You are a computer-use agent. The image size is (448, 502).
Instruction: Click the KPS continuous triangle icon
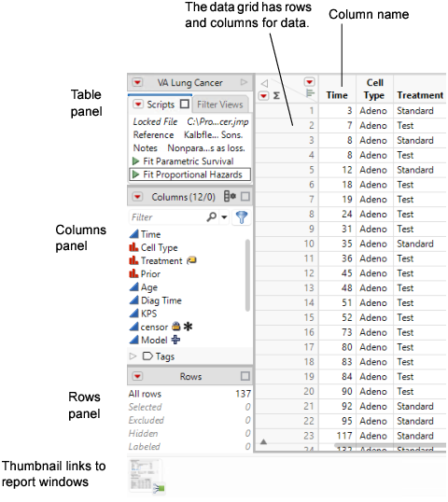point(133,314)
